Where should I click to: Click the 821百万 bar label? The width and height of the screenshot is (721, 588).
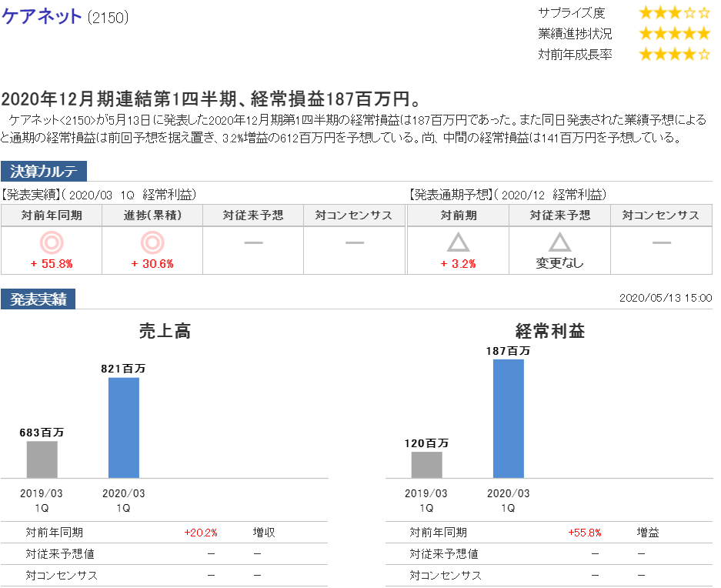[123, 369]
